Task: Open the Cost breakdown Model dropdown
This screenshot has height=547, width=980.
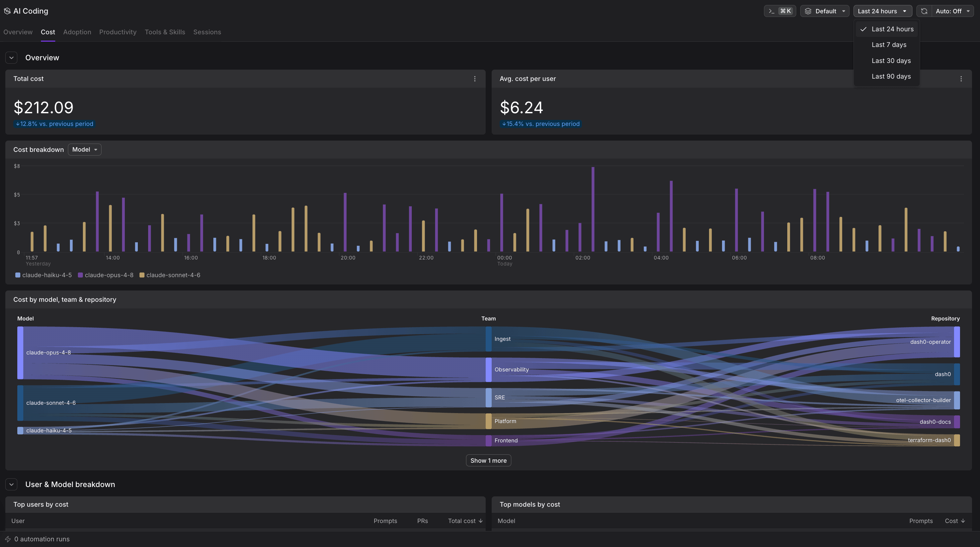Action: coord(85,150)
